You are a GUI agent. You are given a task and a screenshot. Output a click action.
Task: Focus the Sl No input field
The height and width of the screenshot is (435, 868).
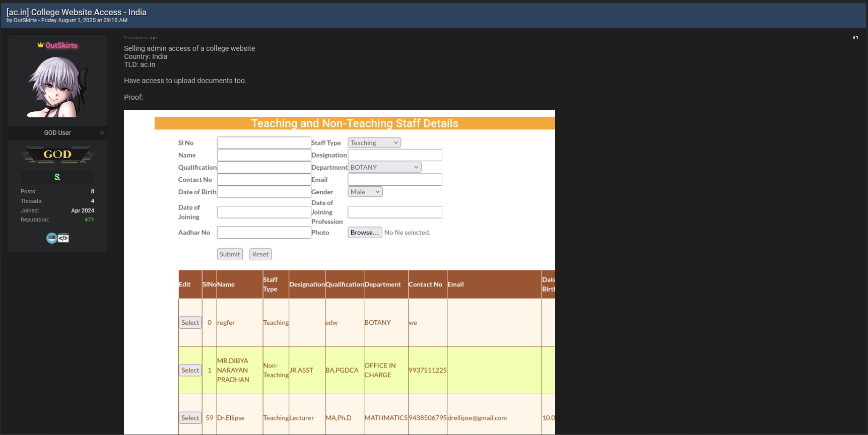pos(264,143)
